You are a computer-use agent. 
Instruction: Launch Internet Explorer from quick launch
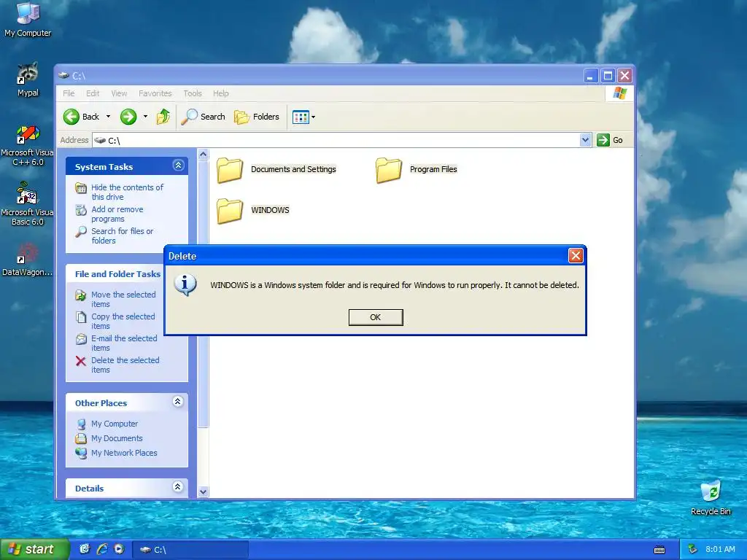pos(102,549)
